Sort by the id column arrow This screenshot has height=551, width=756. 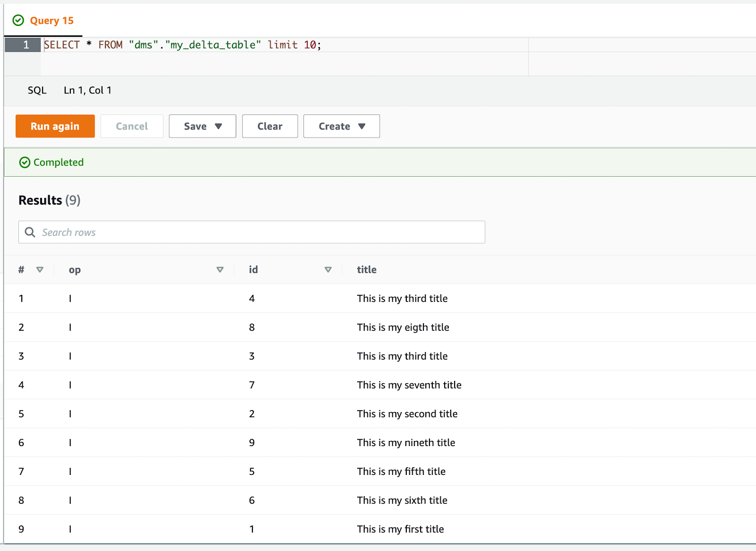(x=328, y=270)
